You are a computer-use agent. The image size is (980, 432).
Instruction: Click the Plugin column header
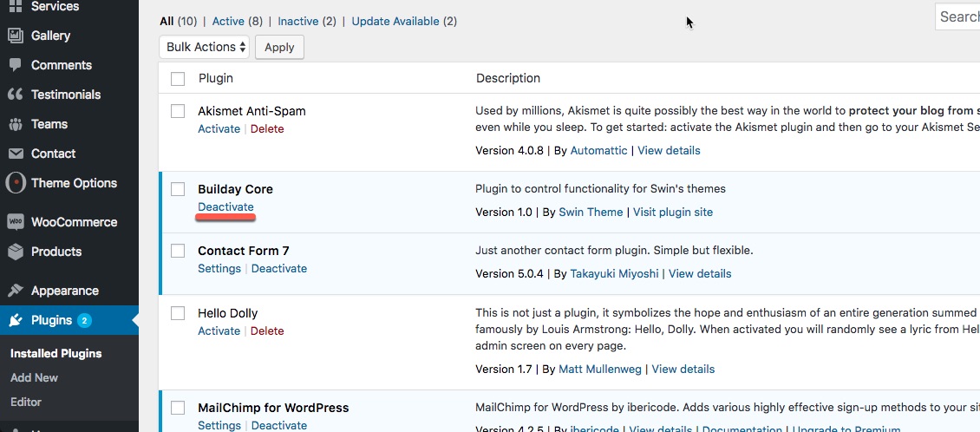(x=216, y=78)
